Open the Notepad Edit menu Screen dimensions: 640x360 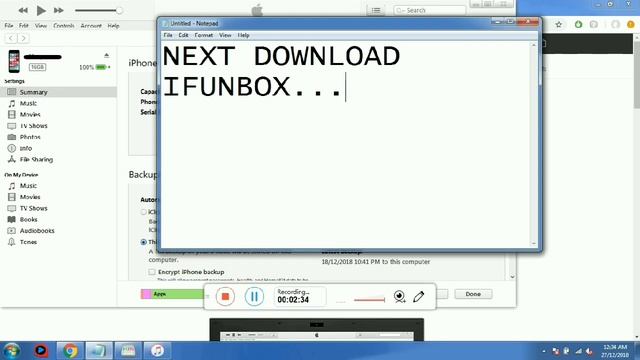tap(183, 36)
